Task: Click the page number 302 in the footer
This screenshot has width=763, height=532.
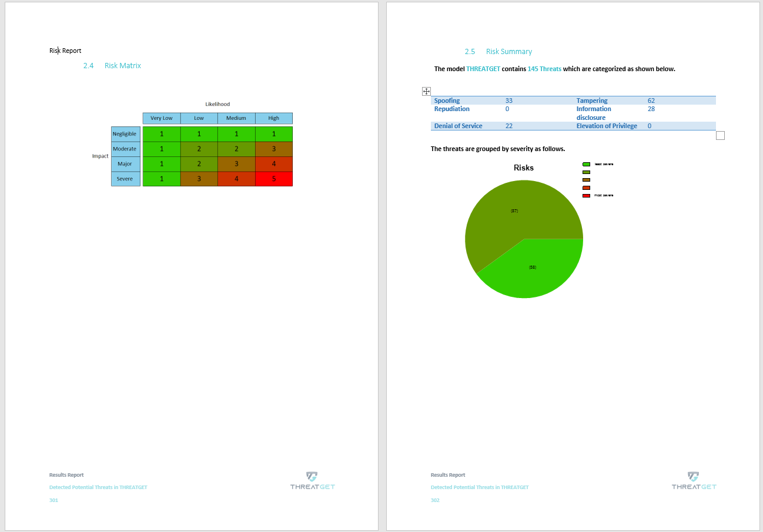Action: click(434, 500)
